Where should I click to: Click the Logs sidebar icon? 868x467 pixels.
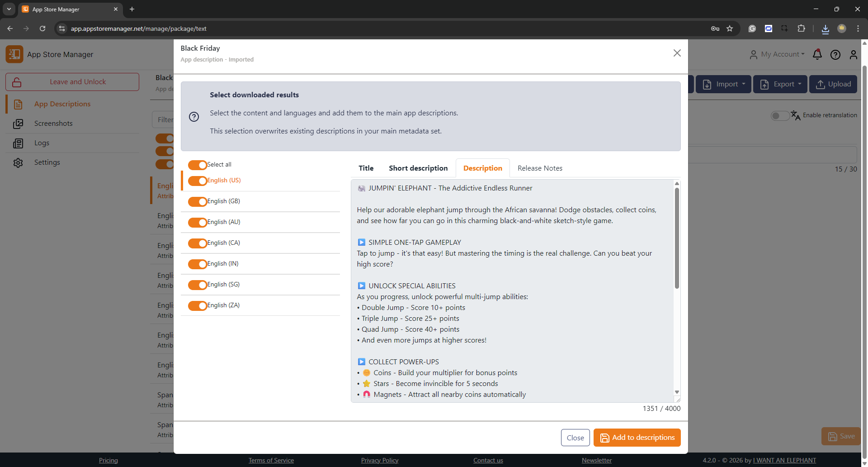point(18,143)
